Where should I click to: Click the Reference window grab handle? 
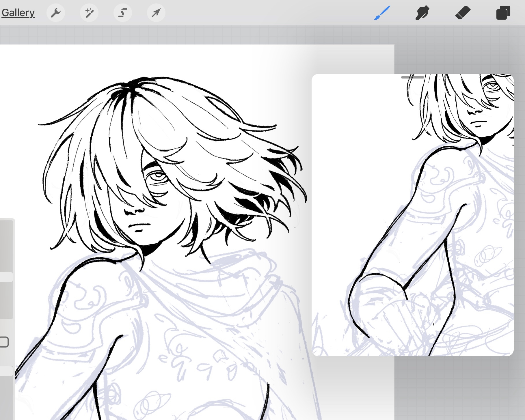pyautogui.click(x=412, y=77)
